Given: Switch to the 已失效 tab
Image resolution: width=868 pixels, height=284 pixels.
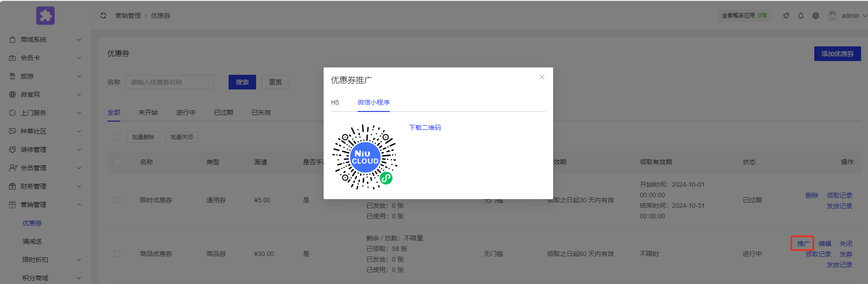Looking at the screenshot, I should (x=261, y=112).
